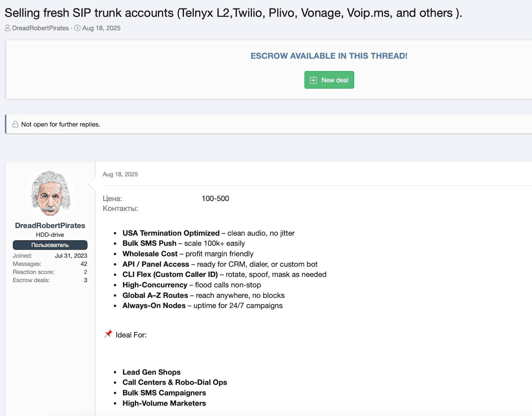Click the Reaction score value 2

click(85, 272)
